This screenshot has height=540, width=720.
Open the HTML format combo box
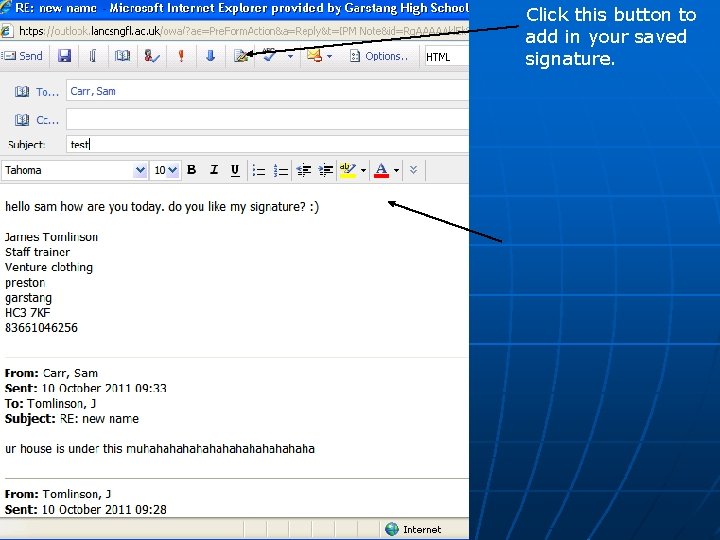pyautogui.click(x=447, y=57)
